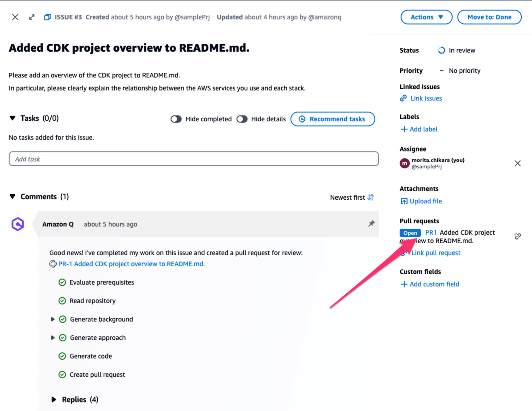Viewport: 532px width, 411px height.
Task: Click the ISSUE #3 identifier text
Action: pyautogui.click(x=68, y=17)
